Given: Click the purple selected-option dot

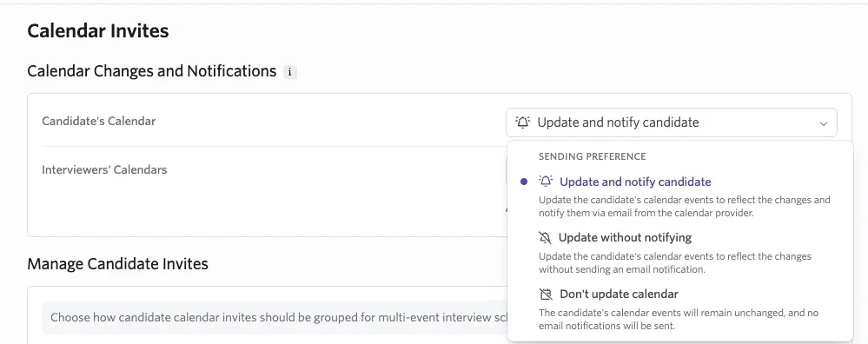Looking at the screenshot, I should 524,182.
